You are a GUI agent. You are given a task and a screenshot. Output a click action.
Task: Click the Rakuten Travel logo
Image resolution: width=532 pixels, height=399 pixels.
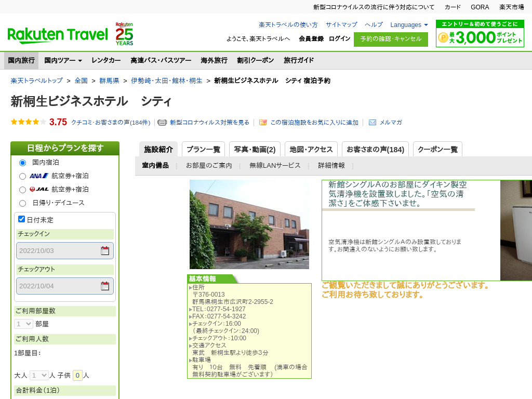coord(58,35)
